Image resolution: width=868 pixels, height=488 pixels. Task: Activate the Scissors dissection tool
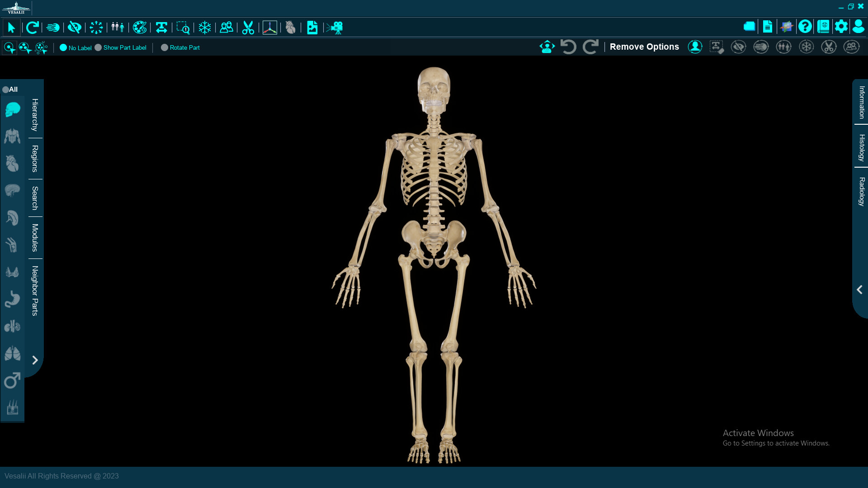248,27
